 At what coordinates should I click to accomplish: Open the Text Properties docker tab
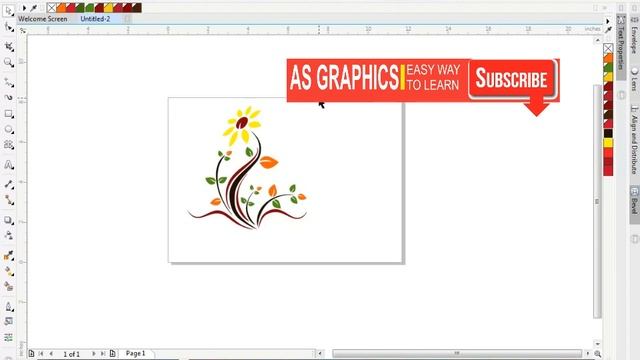coord(620,47)
